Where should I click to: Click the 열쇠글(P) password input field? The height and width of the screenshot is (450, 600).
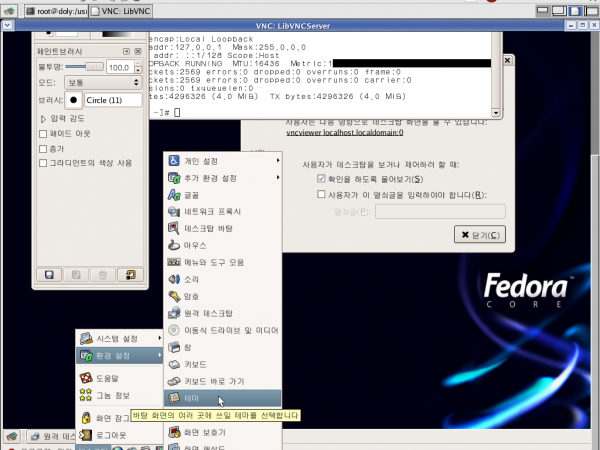pos(440,211)
